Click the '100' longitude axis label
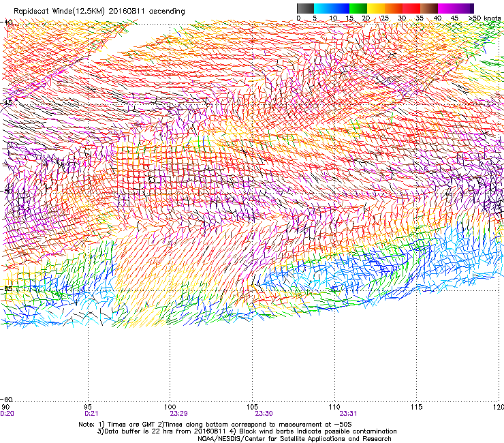 click(170, 407)
